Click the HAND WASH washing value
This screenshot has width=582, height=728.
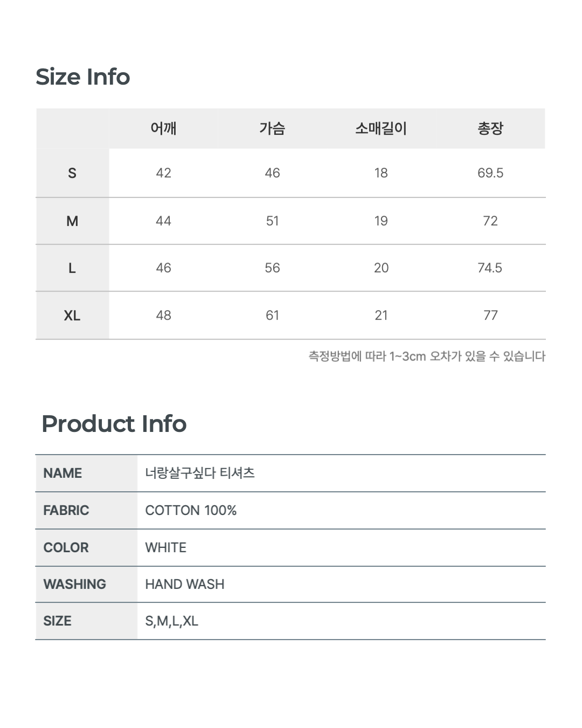point(185,584)
